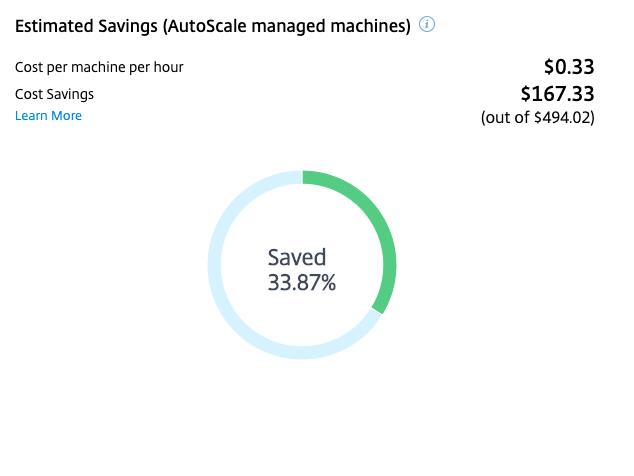Open the Learn More link
The image size is (634, 476).
click(x=49, y=116)
